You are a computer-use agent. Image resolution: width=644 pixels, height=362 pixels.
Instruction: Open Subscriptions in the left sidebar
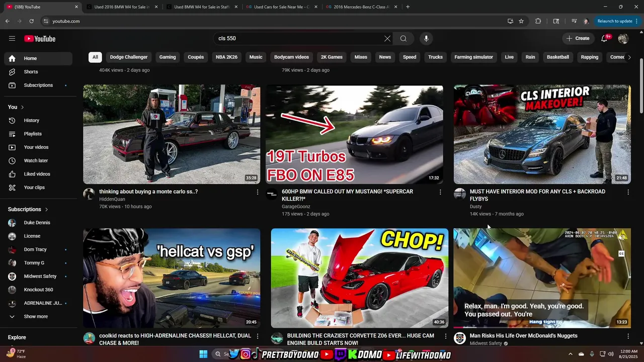(38, 85)
